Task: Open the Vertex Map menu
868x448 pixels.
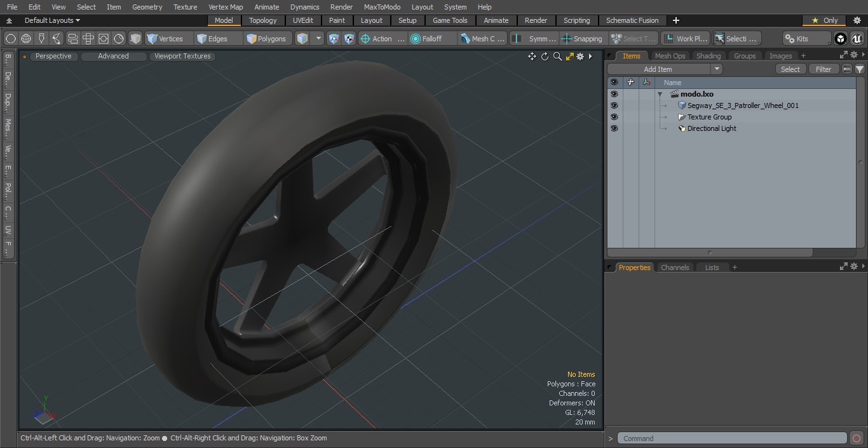Action: coord(226,7)
